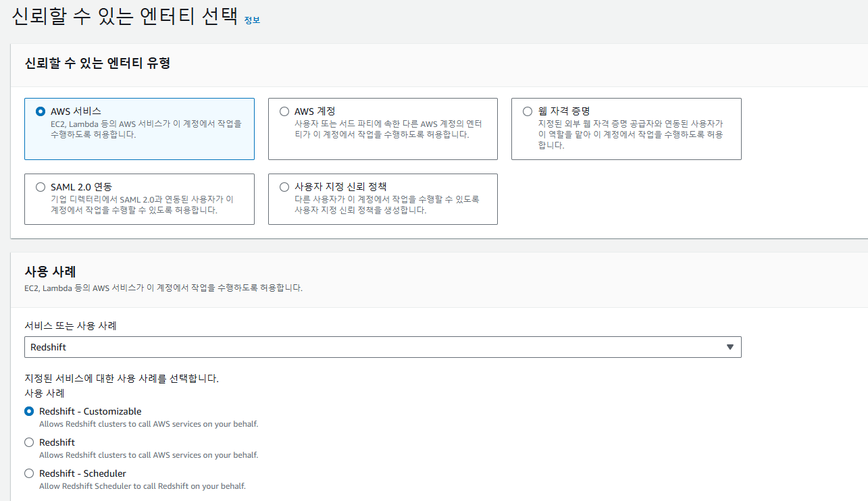Click the description under the 사용 사례 heading
This screenshot has height=501, width=868.
163,288
